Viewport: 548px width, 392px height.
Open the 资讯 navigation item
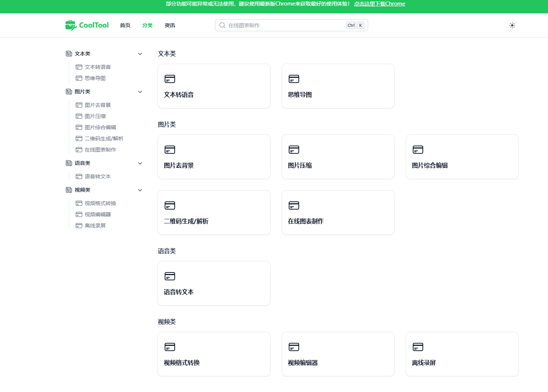pyautogui.click(x=170, y=25)
